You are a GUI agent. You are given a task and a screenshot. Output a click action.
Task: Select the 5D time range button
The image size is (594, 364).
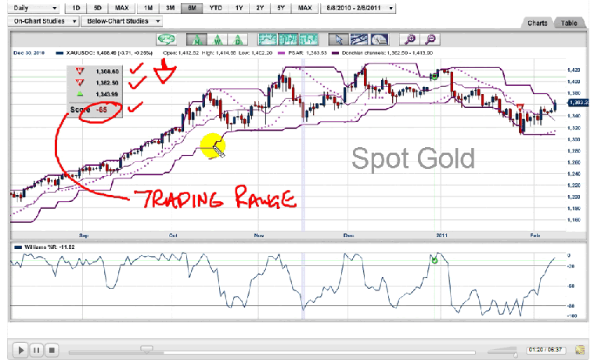[x=97, y=8]
